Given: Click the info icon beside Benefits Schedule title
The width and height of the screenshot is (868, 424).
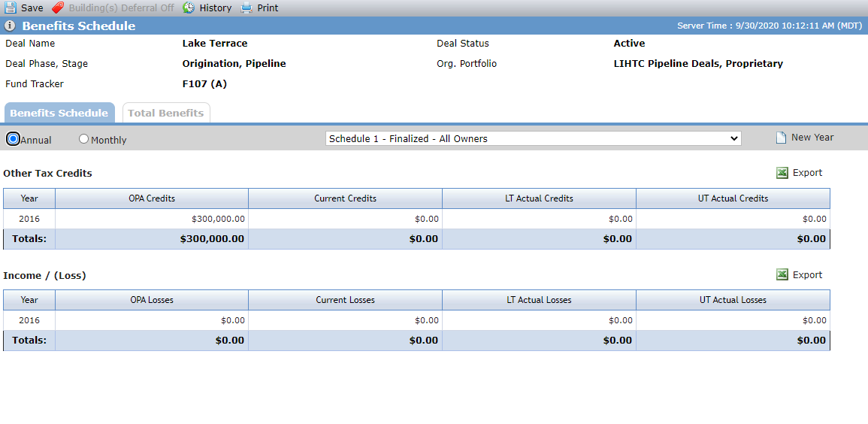Looking at the screenshot, I should pos(10,26).
